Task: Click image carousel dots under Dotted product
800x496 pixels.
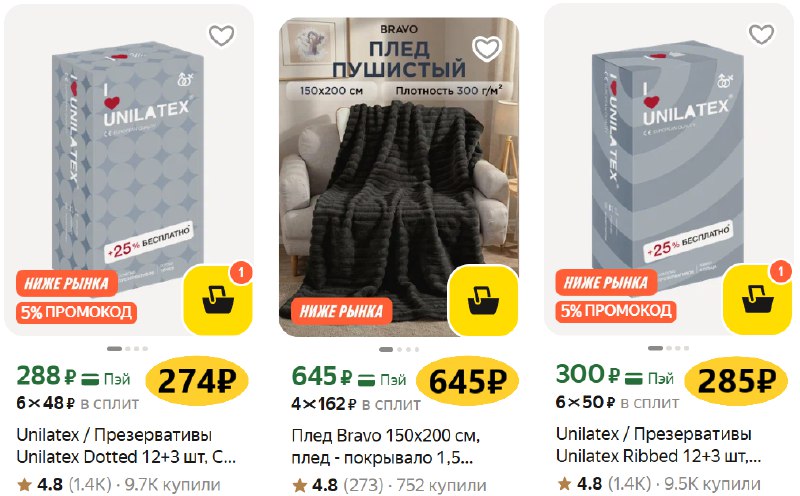Action: (128, 349)
